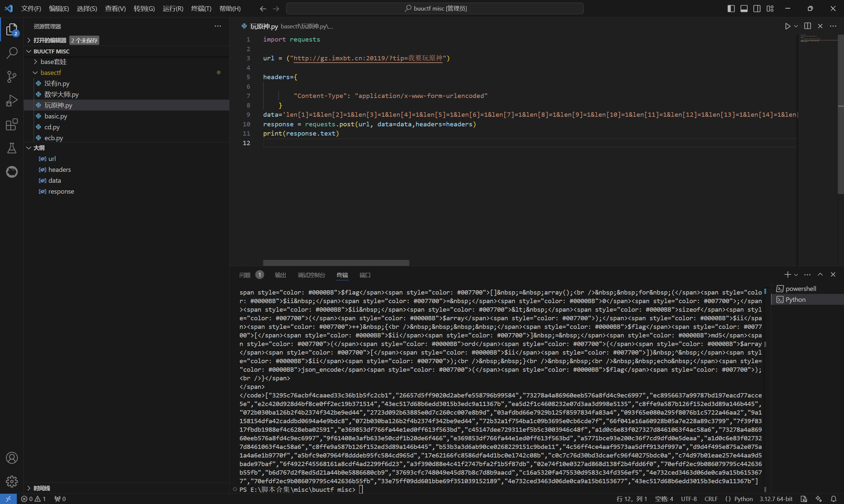This screenshot has width=844, height=504.
Task: Open the 文件(F) menu
Action: click(x=31, y=9)
